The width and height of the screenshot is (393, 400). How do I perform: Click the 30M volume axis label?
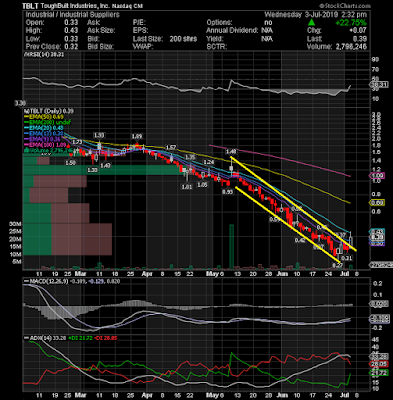click(16, 224)
